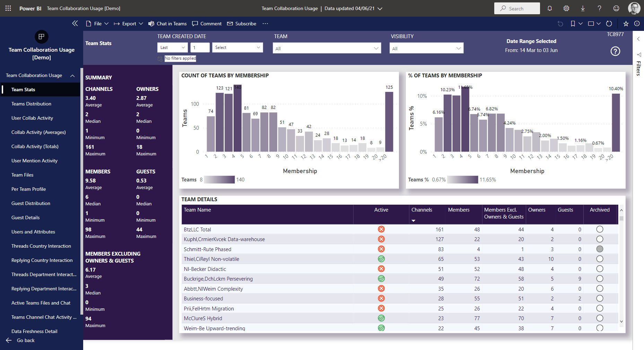
Task: Toggle Archived circle for Schmitt-Rute Phased
Action: point(600,249)
